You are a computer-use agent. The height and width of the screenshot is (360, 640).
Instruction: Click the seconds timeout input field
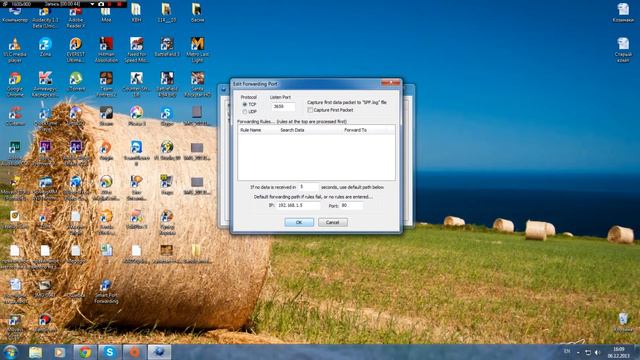[308, 187]
